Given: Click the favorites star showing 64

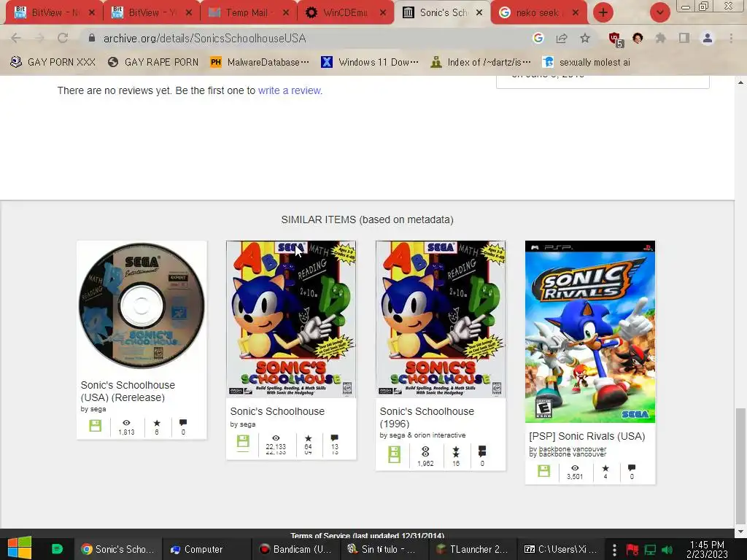Looking at the screenshot, I should (x=309, y=438).
